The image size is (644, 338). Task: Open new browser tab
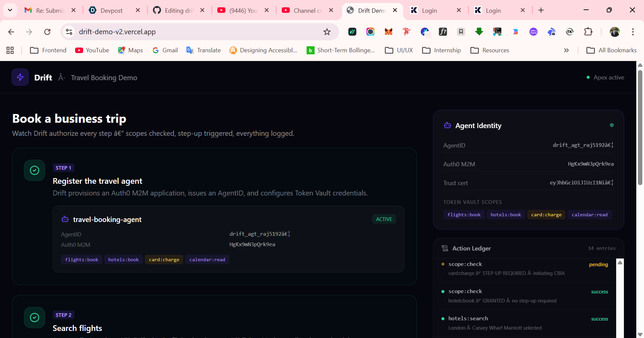coord(541,10)
